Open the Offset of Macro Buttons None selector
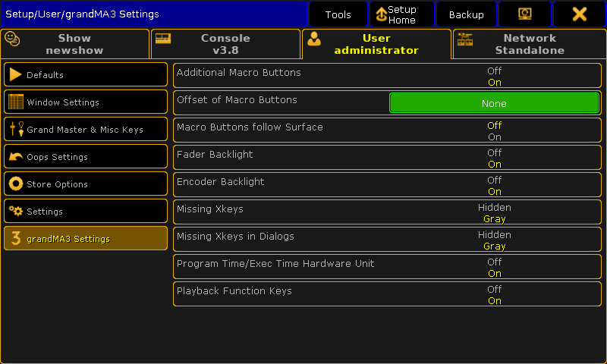607x364 pixels. click(495, 103)
